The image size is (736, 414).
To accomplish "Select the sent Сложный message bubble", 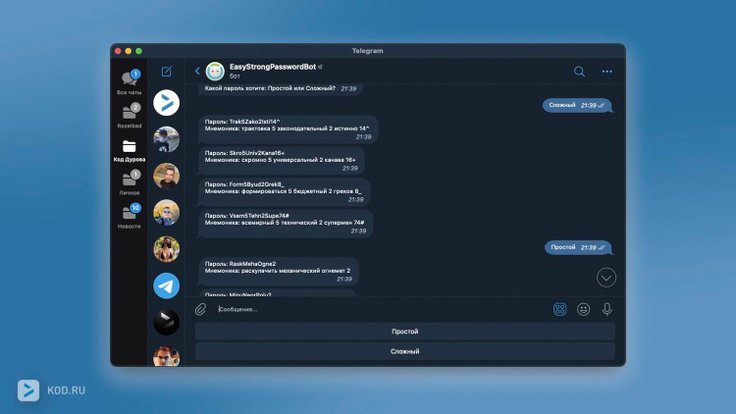I will point(577,105).
